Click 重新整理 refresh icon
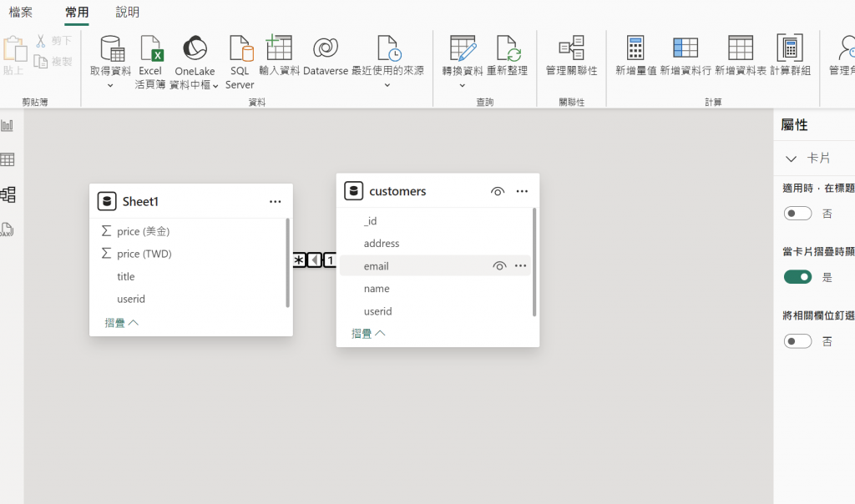The height and width of the screenshot is (504, 855). coord(508,48)
